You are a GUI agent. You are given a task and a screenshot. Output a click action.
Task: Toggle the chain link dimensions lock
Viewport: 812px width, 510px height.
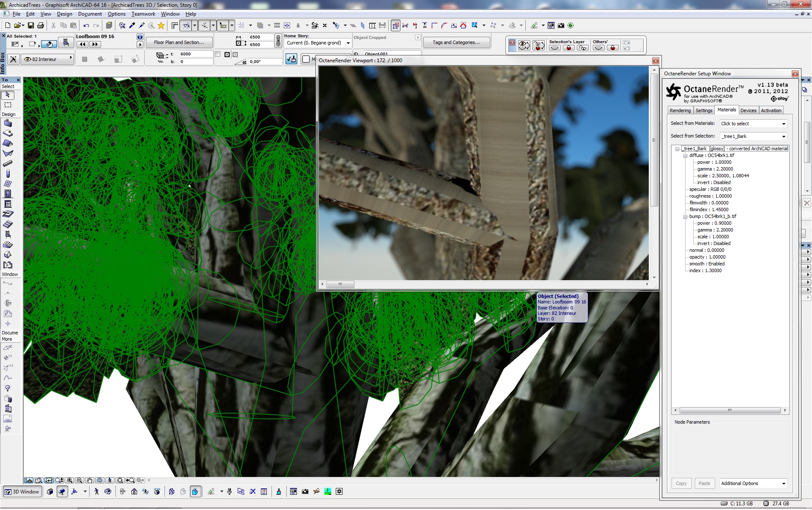click(278, 41)
